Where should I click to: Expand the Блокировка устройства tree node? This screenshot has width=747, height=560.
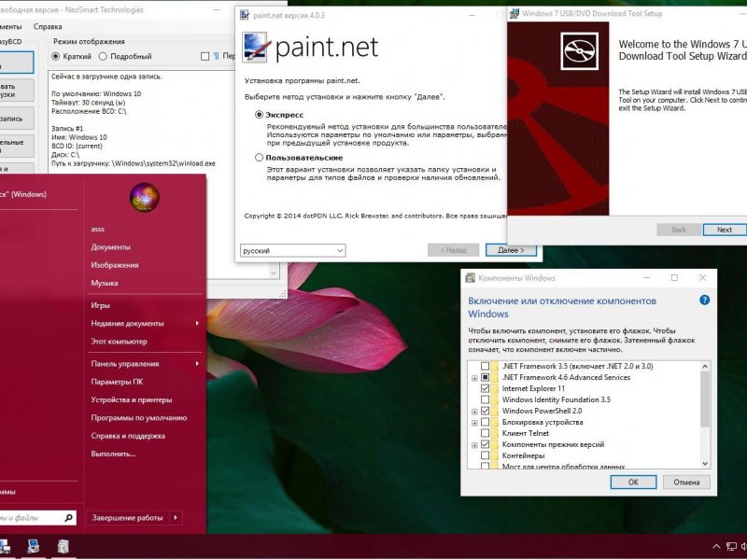[474, 423]
